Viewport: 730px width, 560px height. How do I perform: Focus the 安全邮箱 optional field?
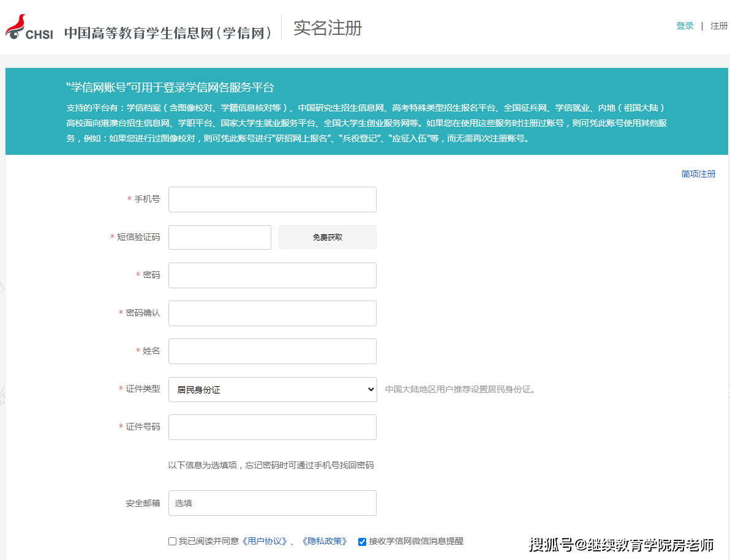[273, 503]
